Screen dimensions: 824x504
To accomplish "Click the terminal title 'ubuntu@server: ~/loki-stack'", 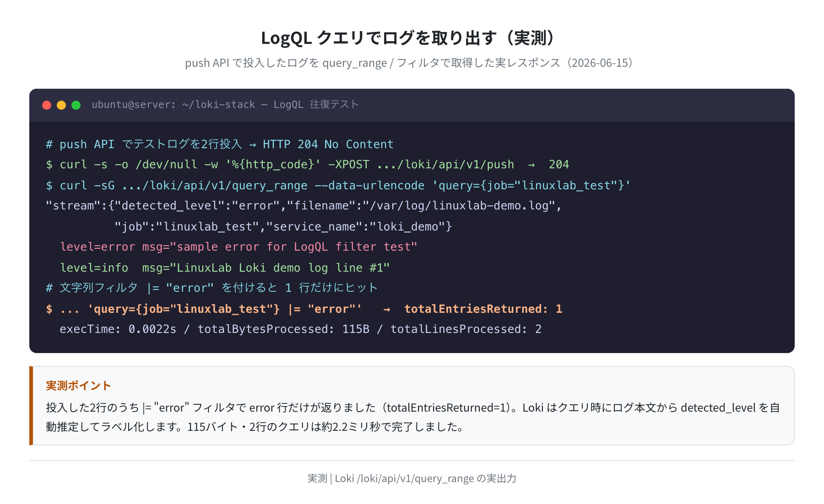I will [225, 105].
